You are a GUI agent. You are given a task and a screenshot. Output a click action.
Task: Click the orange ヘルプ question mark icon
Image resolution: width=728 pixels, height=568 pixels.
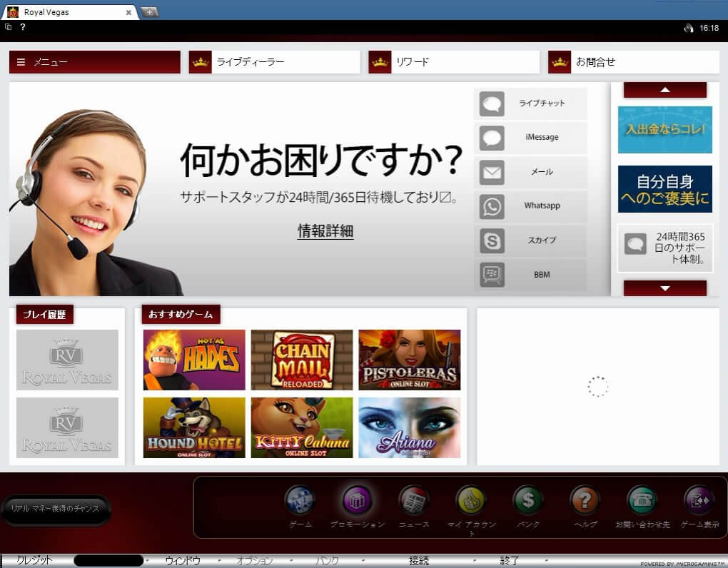click(x=585, y=501)
